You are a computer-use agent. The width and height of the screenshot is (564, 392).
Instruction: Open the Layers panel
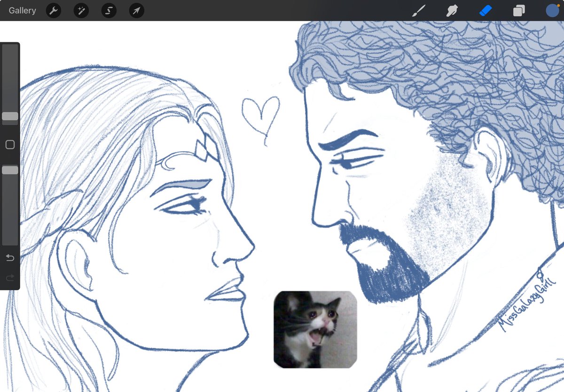[x=519, y=10]
